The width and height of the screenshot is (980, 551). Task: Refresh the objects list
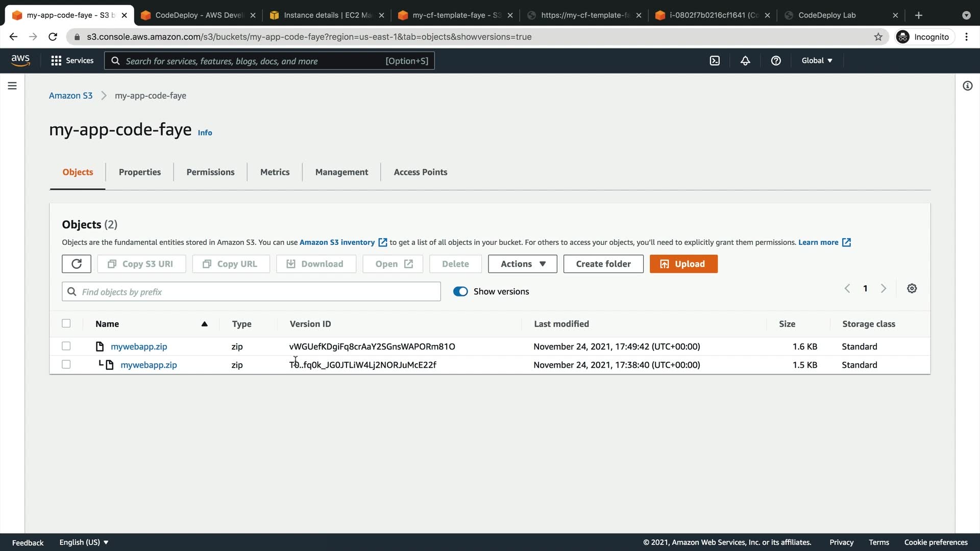77,264
